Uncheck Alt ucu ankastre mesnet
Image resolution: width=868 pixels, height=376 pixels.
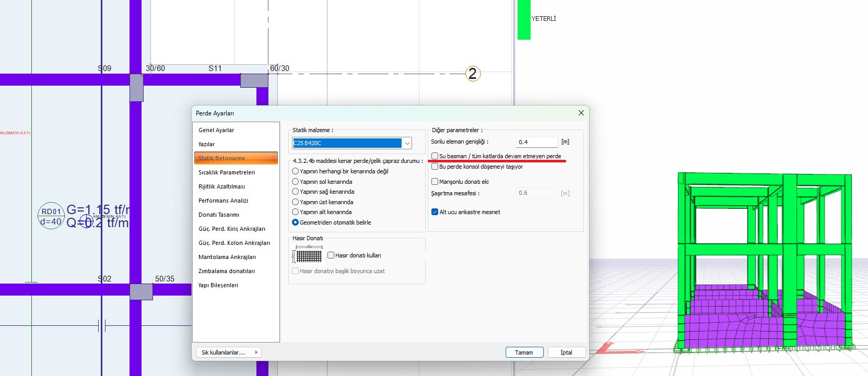[435, 212]
